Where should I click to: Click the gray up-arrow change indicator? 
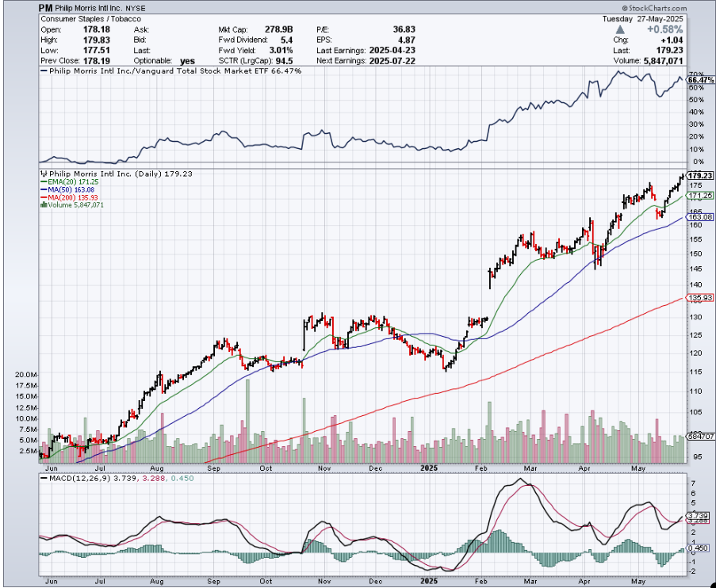click(620, 29)
